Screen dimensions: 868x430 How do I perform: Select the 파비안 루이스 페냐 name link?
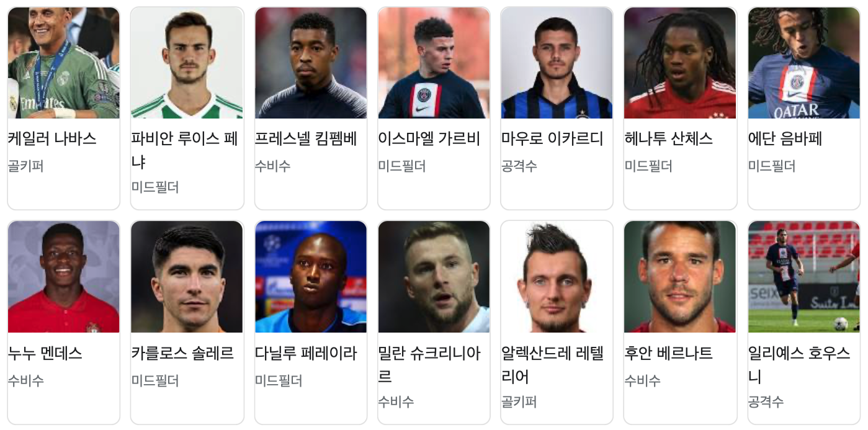tap(185, 150)
